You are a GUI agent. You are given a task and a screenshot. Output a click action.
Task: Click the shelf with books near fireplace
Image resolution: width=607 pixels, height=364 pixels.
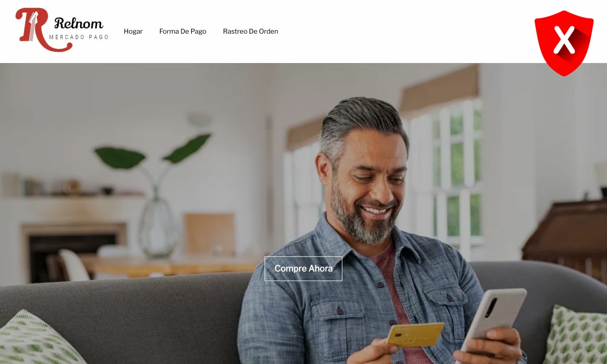point(74,193)
